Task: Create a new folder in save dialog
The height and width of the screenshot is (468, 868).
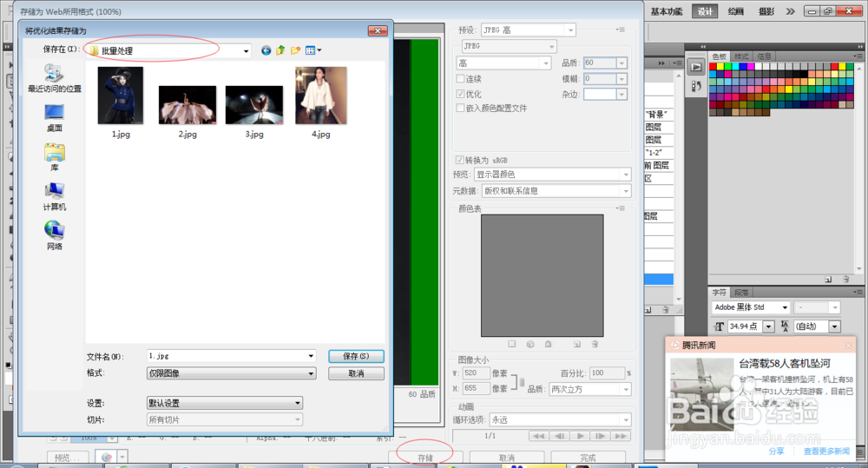Action: point(296,50)
